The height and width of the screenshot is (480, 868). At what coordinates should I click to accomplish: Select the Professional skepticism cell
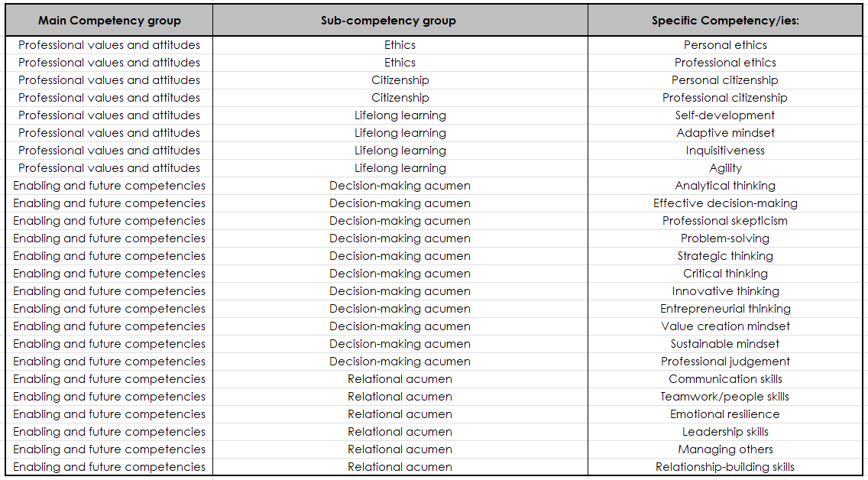coord(725,221)
